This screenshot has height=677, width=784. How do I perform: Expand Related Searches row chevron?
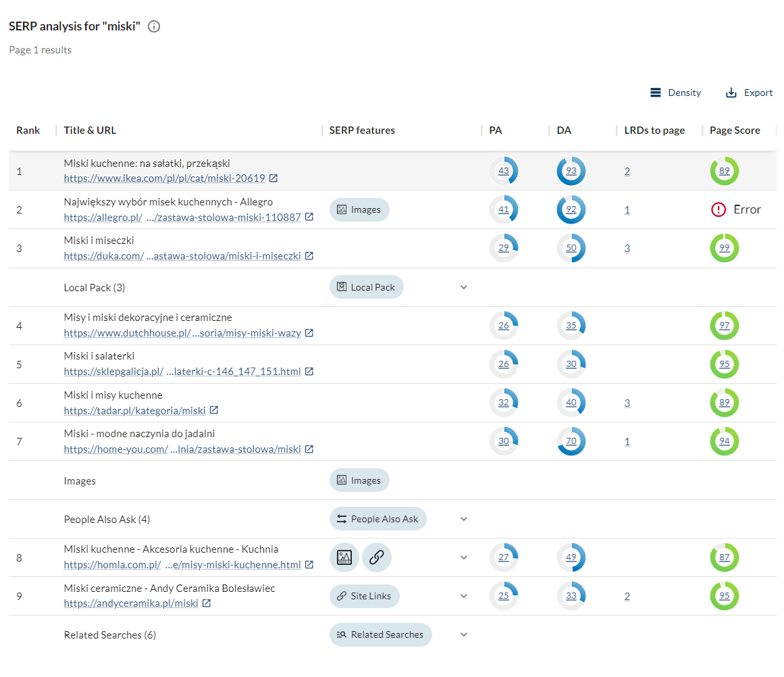tap(464, 634)
